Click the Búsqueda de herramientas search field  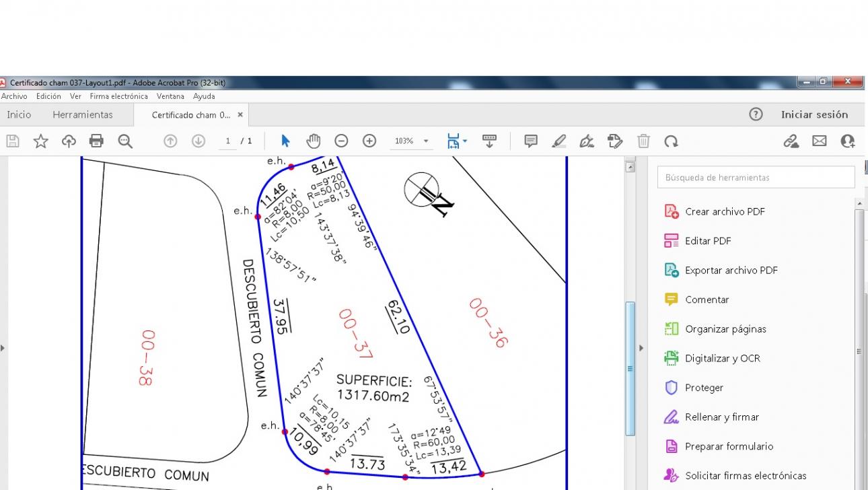(x=756, y=178)
